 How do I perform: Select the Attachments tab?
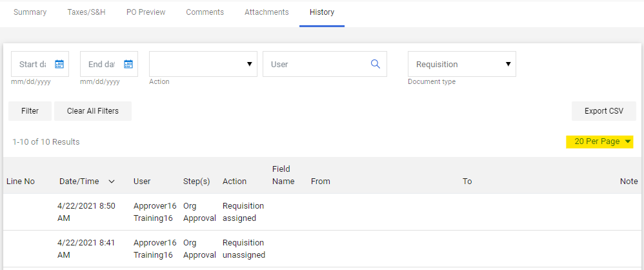point(267,12)
